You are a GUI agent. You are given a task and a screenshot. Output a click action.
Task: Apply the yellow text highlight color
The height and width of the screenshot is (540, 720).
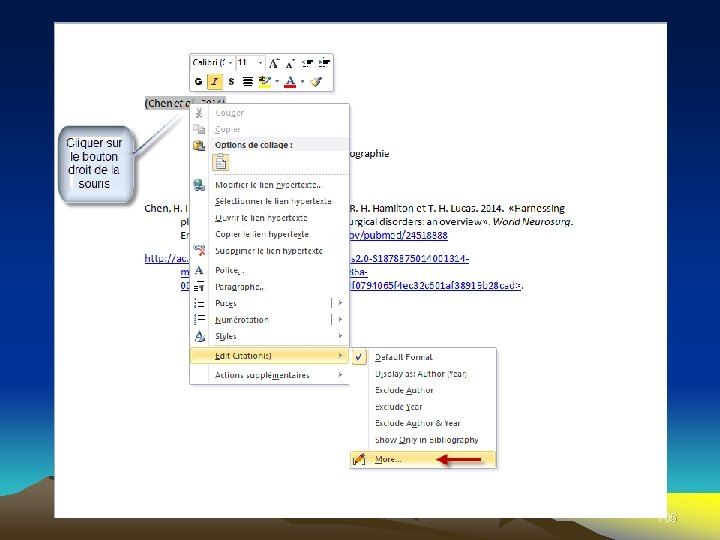pos(264,82)
